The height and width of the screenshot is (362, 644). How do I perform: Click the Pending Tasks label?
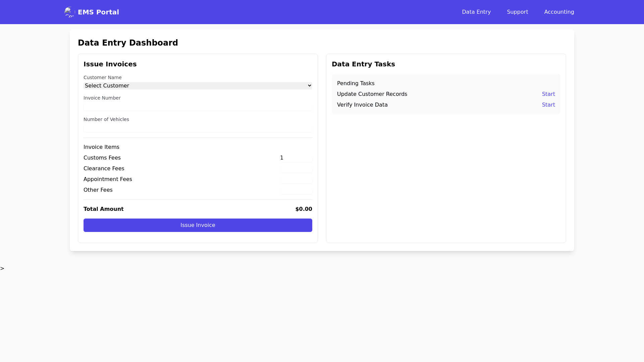click(x=356, y=83)
